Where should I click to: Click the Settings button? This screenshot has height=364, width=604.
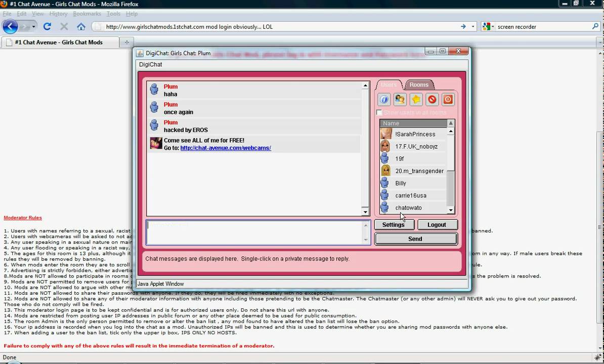pos(394,224)
